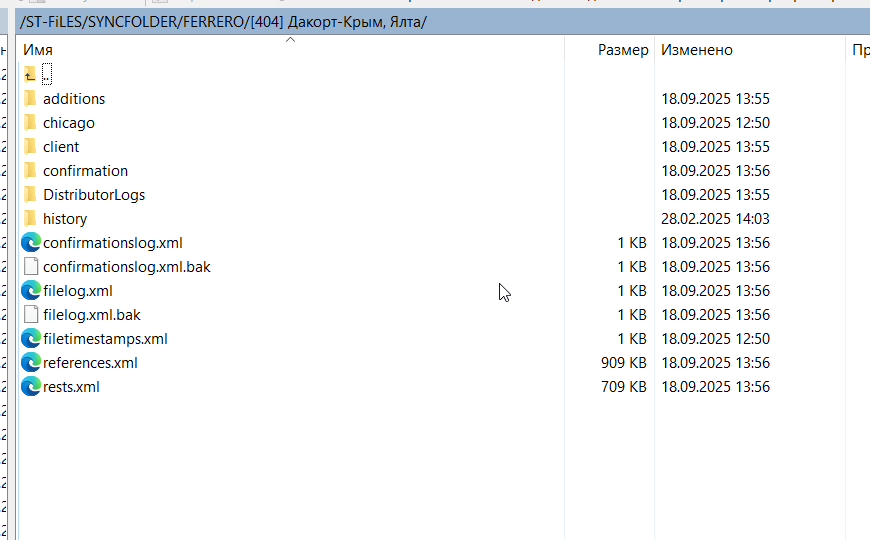
Task: Select the references.xml file name
Action: 90,362
